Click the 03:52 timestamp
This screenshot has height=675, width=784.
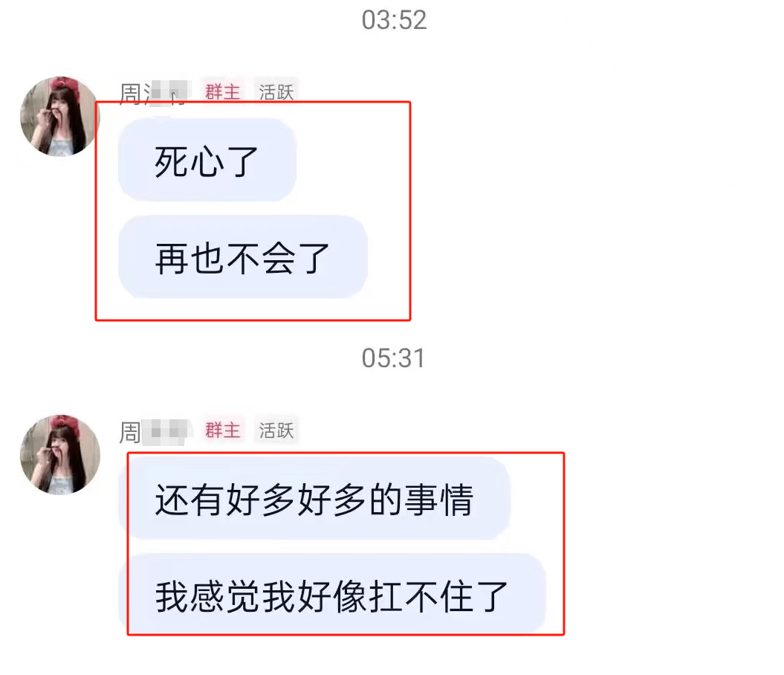click(394, 21)
